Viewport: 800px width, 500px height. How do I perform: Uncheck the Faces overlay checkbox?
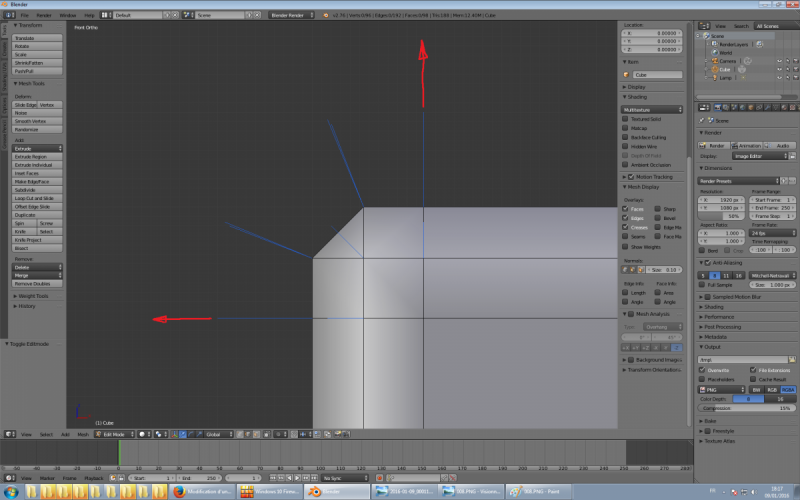(x=625, y=209)
